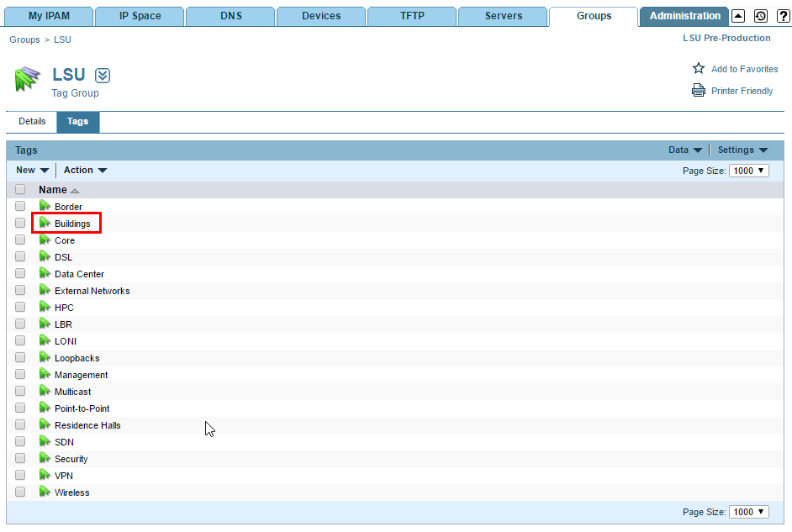Open the top Page Size dropdown
792x532 pixels.
click(x=749, y=171)
